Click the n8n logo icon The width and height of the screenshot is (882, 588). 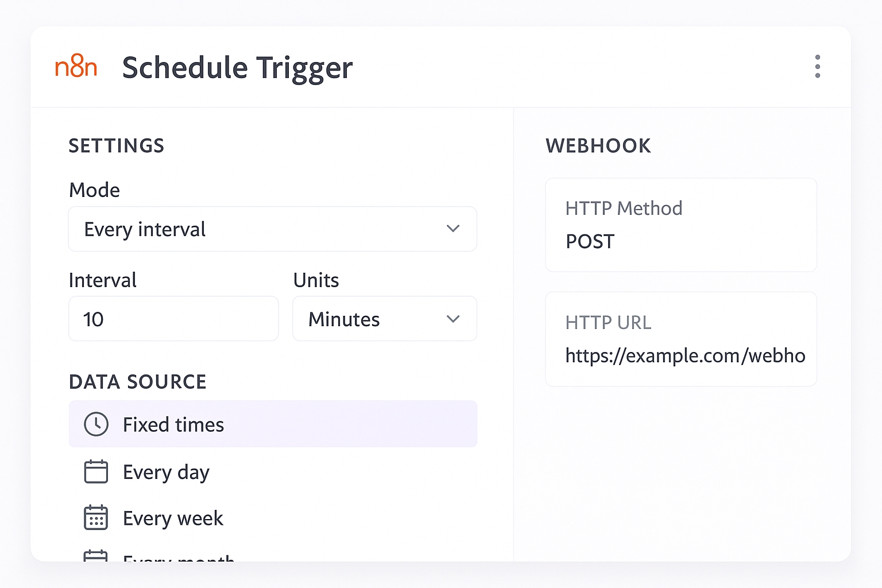76,67
